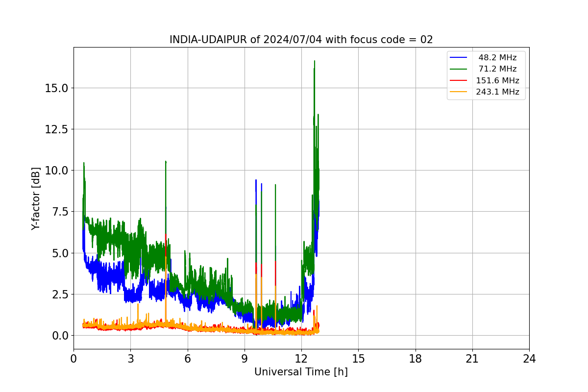Screen dimensions: 588x392
Task: Click the y-axis tick label 10.0
Action: [57, 171]
